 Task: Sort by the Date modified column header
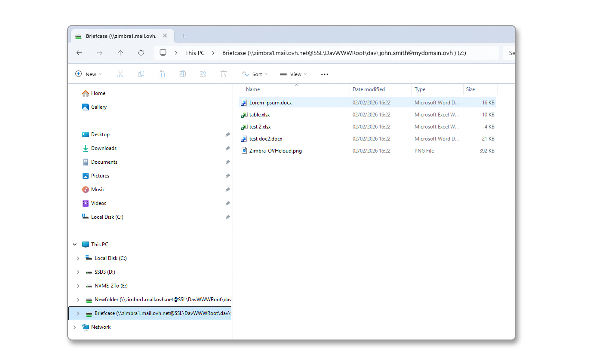click(369, 89)
